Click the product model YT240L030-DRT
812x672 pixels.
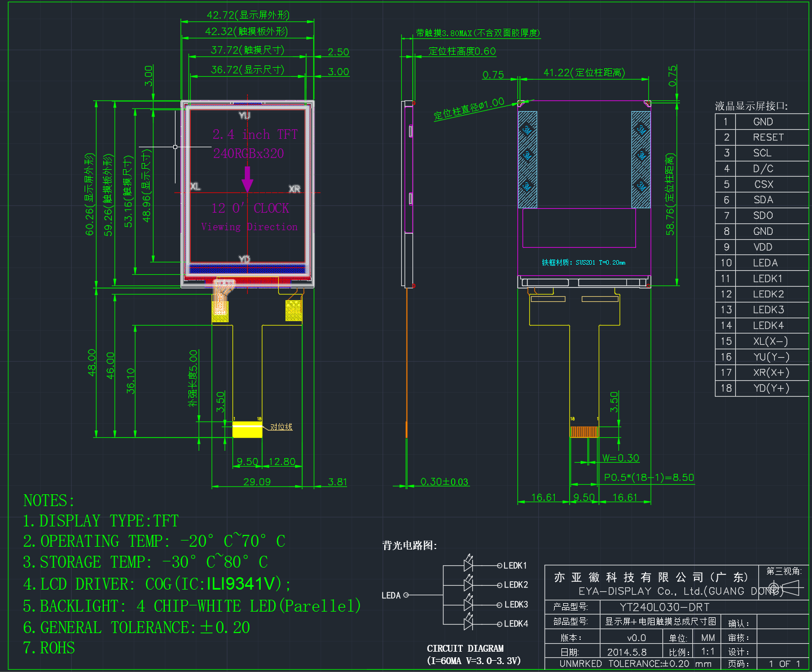[x=664, y=607]
